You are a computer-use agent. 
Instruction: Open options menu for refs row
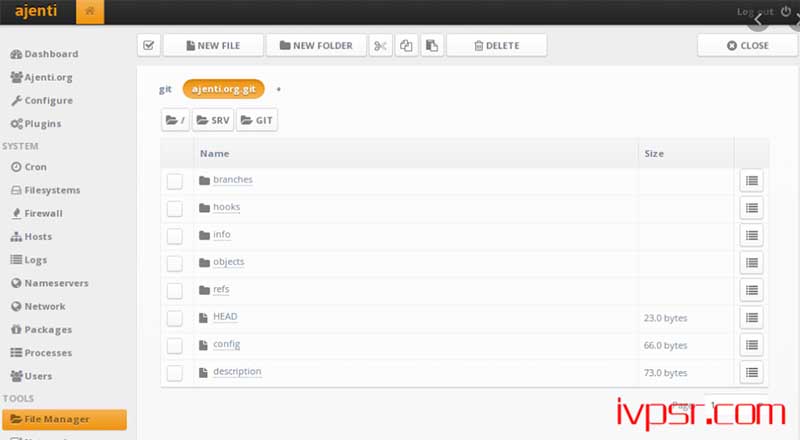752,290
